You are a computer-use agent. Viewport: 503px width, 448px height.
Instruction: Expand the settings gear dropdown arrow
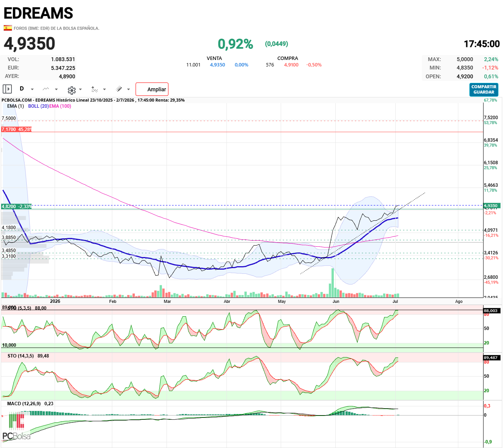(x=80, y=89)
